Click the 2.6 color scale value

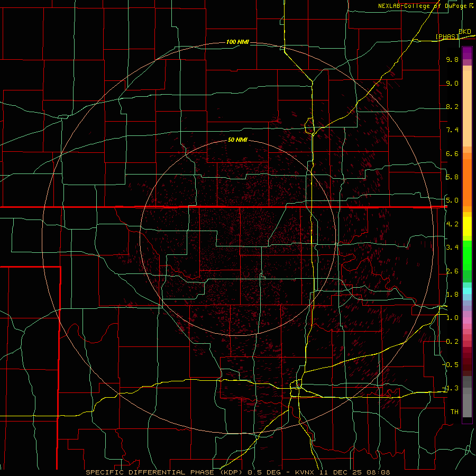pos(452,271)
